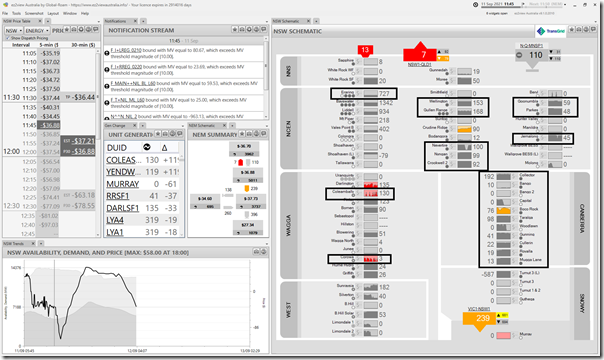Close the Notifications tab

click(x=135, y=21)
